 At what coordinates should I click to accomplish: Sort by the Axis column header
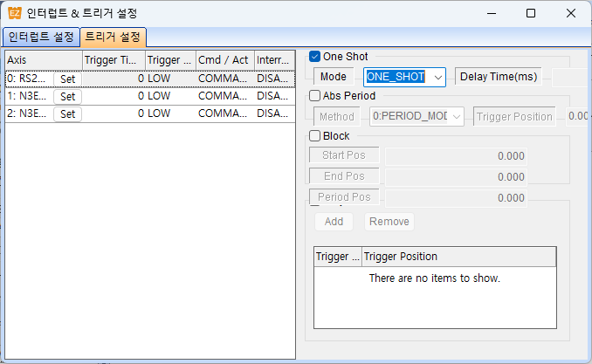[44, 60]
